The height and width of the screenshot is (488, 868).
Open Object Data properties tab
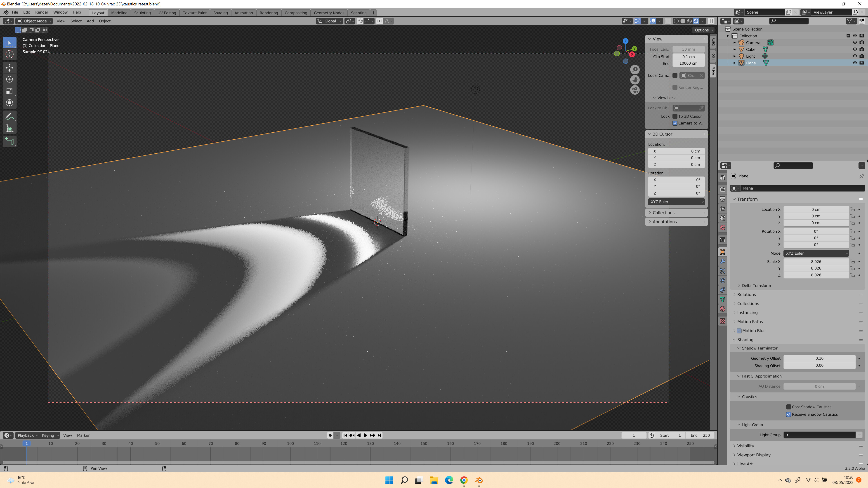pos(723,299)
